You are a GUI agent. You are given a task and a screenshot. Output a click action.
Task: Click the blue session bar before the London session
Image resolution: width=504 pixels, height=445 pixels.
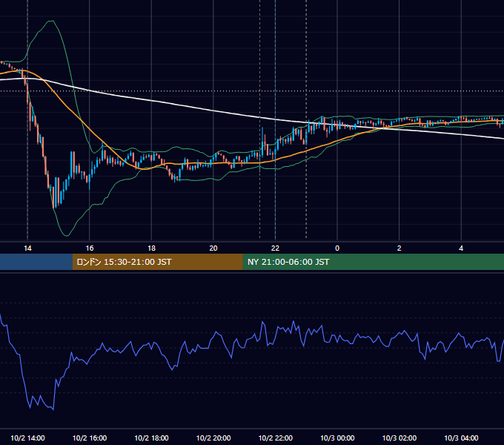(36, 262)
